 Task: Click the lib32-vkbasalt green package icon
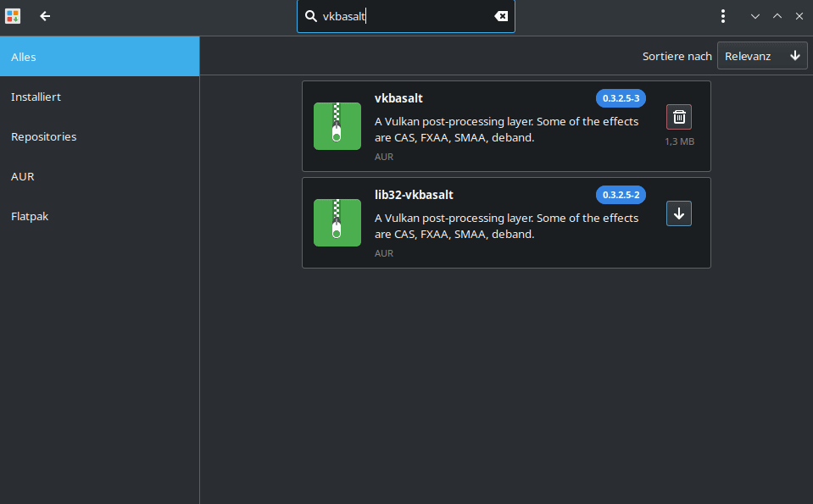[x=337, y=223]
